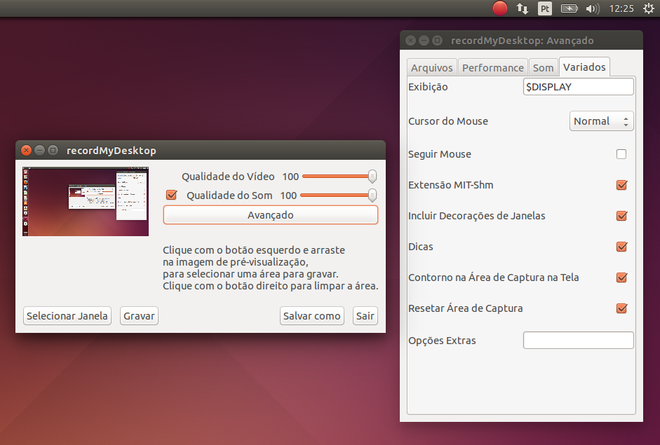
Task: Maximize the recordMyDesktop main window
Action: click(53, 150)
